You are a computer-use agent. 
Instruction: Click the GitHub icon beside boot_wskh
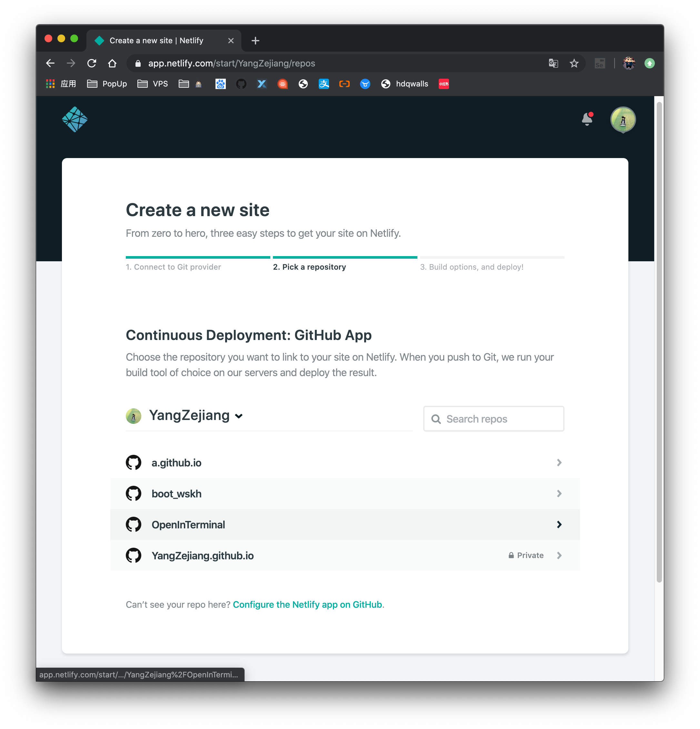click(x=134, y=493)
